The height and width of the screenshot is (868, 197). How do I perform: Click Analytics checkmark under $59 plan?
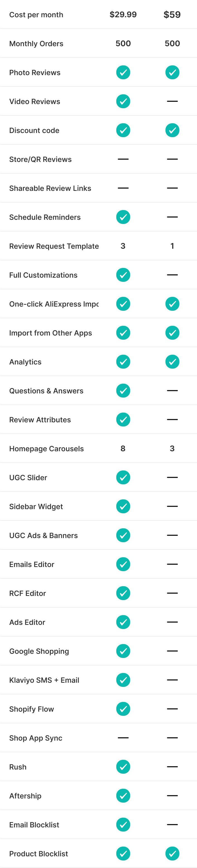172,362
